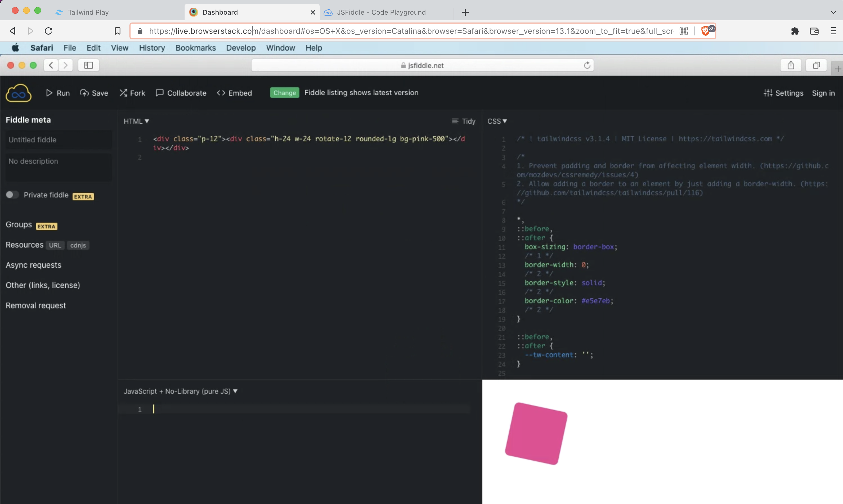This screenshot has width=843, height=504.
Task: Fork this fiddle
Action: point(132,93)
